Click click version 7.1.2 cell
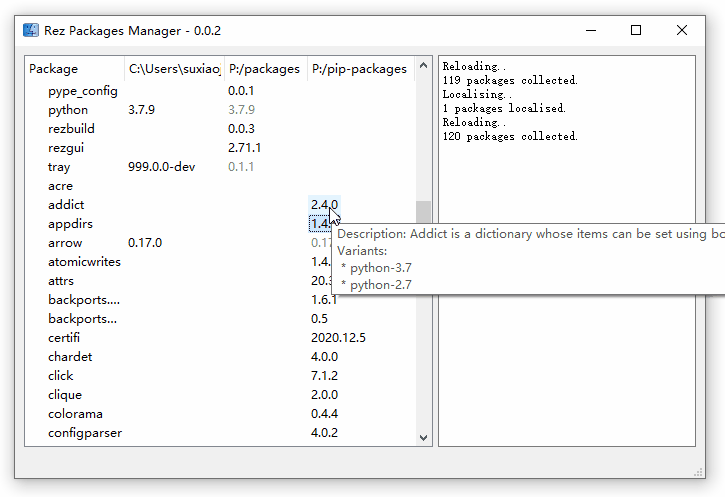Viewport: 725px width, 497px height. coord(324,375)
